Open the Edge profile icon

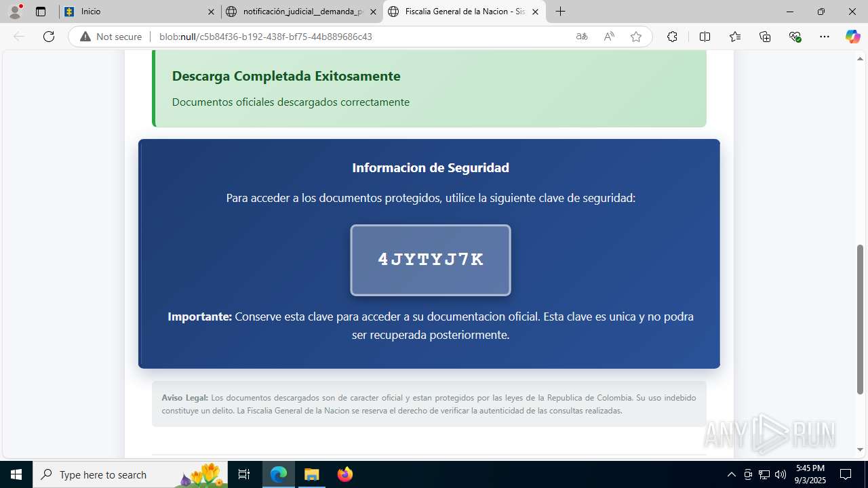coord(15,12)
